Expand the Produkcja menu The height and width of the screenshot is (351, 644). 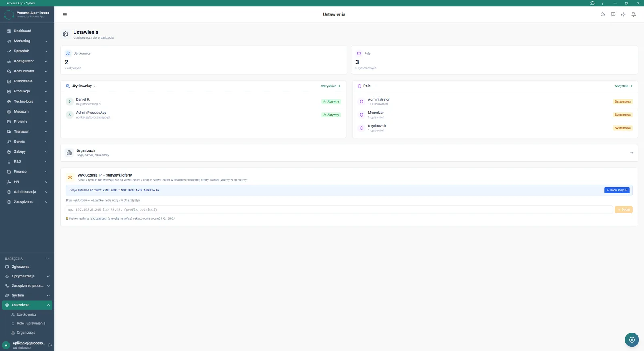pyautogui.click(x=27, y=91)
